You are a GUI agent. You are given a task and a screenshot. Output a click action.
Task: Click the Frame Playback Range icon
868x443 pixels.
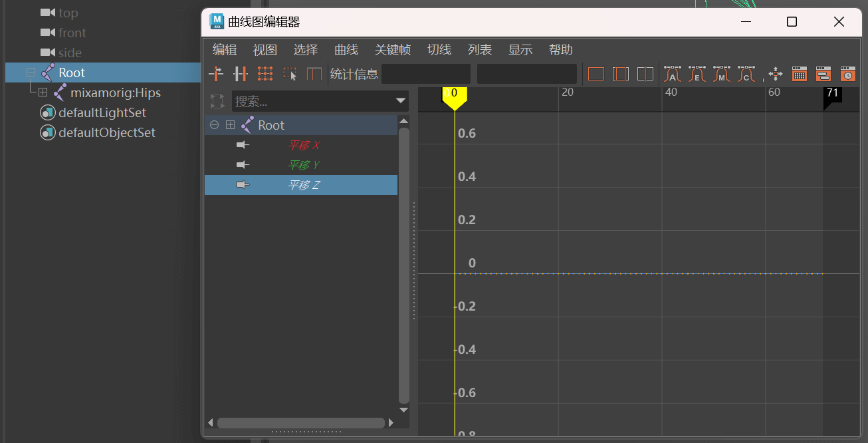pos(621,74)
